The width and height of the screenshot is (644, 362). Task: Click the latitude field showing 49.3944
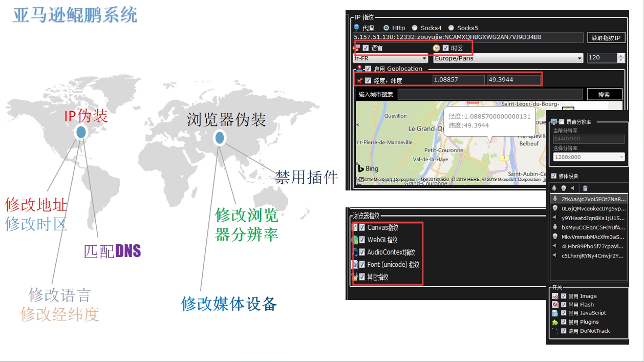(513, 80)
